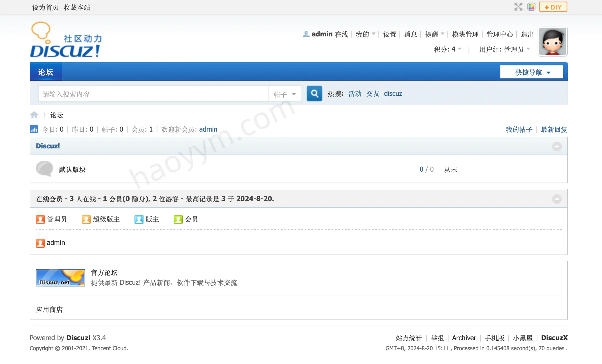
Task: Click the home breadcrumb icon
Action: [x=34, y=115]
